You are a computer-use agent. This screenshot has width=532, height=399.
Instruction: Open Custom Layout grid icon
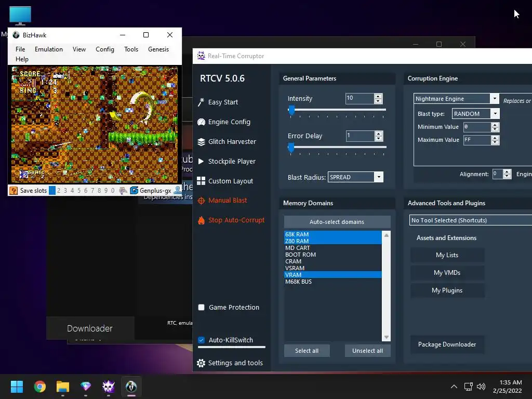pyautogui.click(x=201, y=181)
